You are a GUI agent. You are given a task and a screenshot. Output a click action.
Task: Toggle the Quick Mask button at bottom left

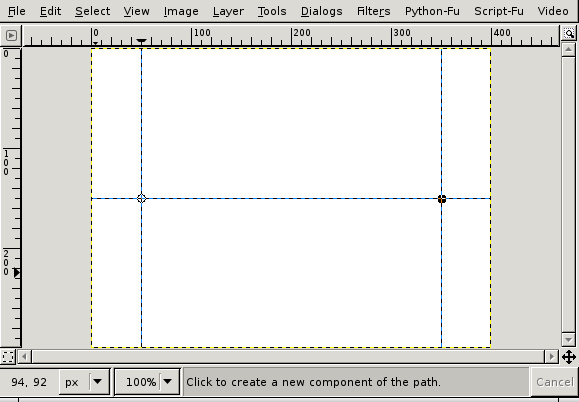pyautogui.click(x=8, y=357)
